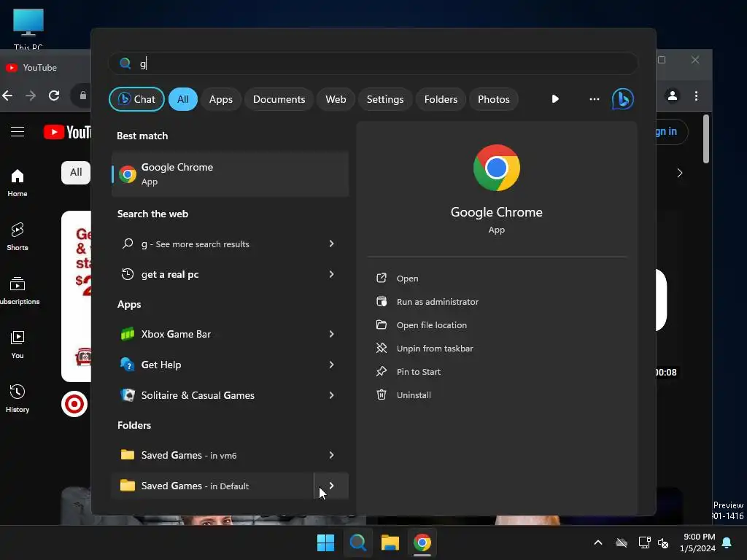Expand Saved Games in Default arrow
Viewport: 747px width, 560px height.
(x=332, y=486)
